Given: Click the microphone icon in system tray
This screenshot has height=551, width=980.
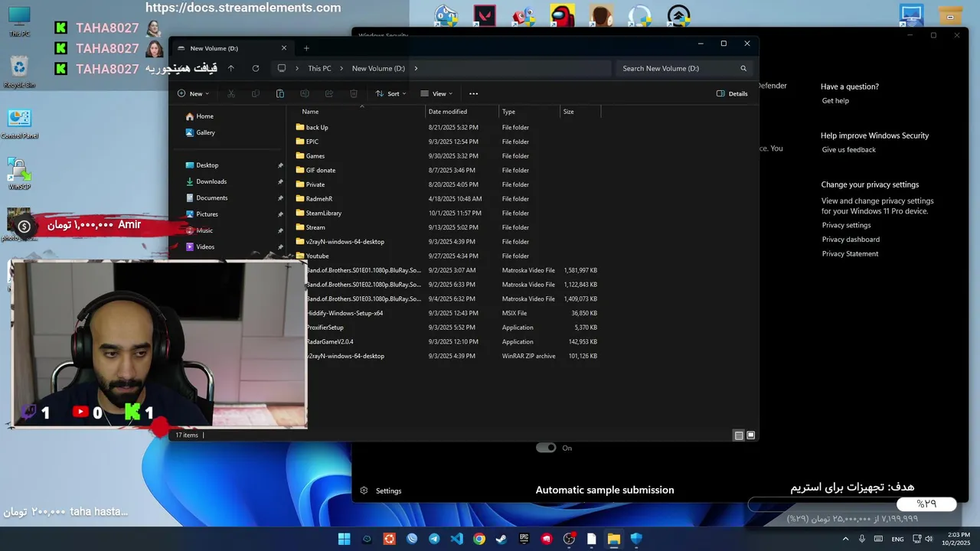Looking at the screenshot, I should [862, 539].
